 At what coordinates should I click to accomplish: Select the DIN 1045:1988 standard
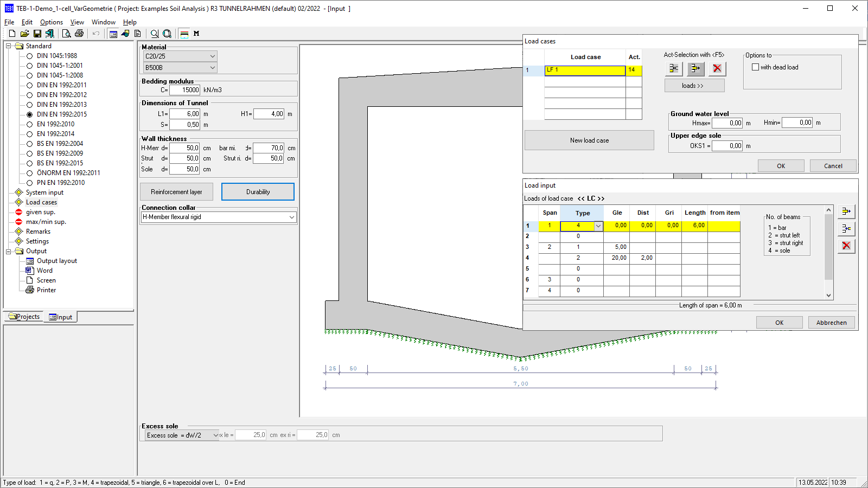click(x=56, y=56)
